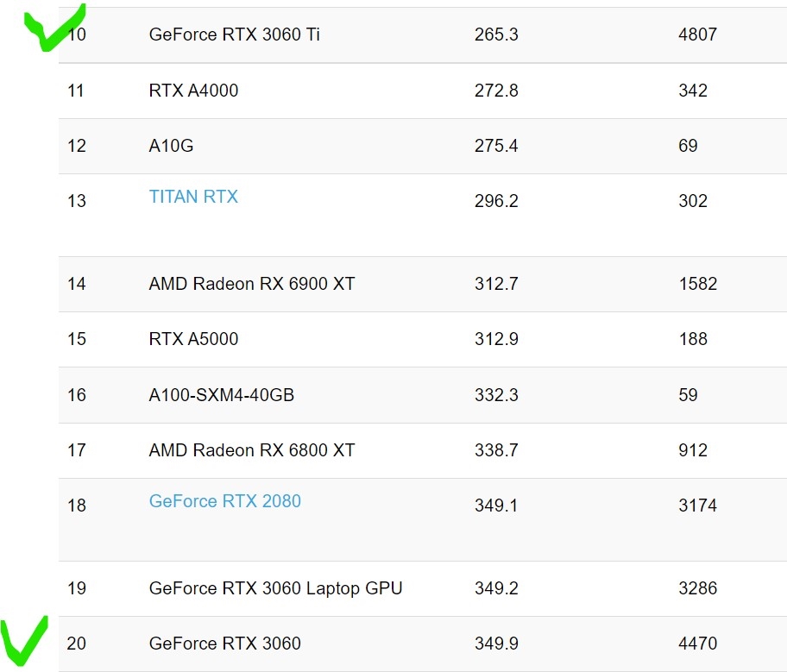Click rank number 15
Viewport: 787px width, 672px height.
pos(77,339)
